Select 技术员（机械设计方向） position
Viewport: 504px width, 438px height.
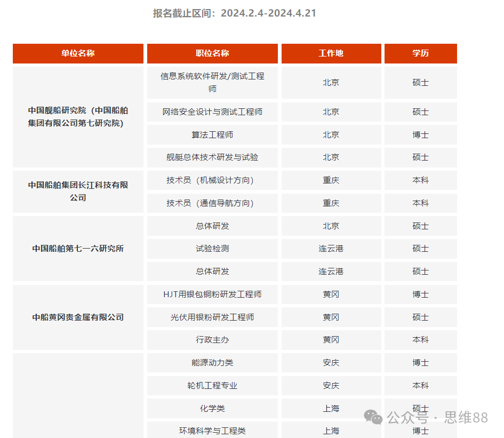[212, 180]
